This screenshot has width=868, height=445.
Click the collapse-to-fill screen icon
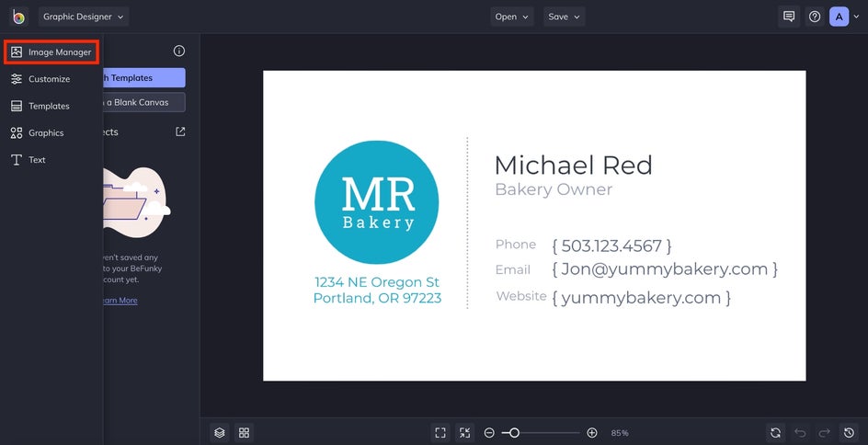(x=464, y=433)
